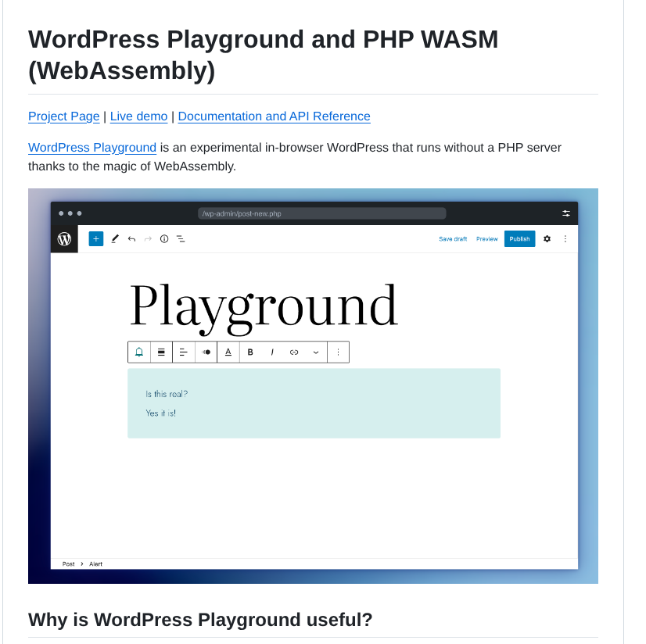Click Save draft in editor

(453, 239)
